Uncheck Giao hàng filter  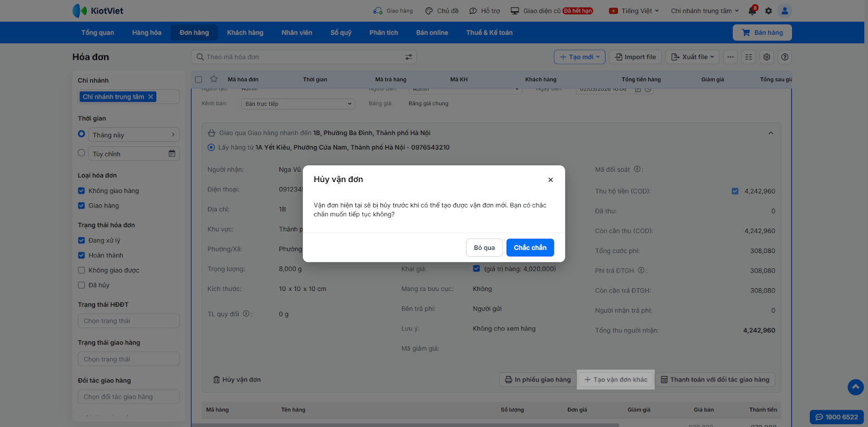[81, 205]
